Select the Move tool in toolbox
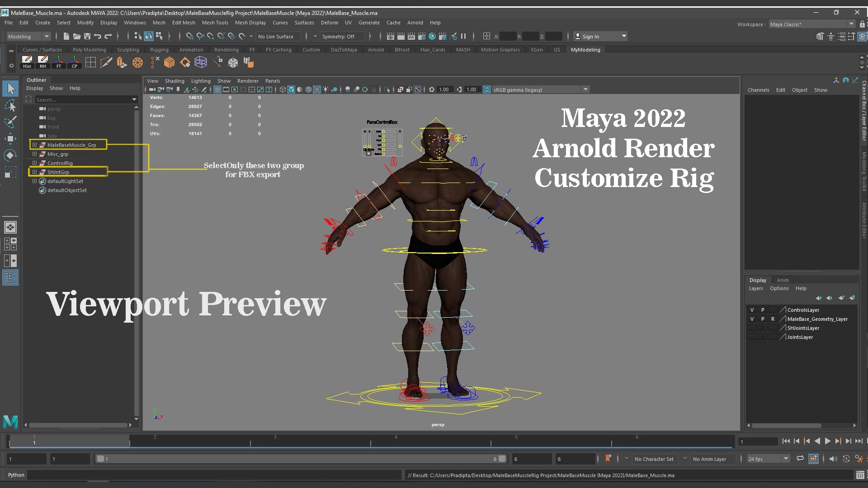 (x=10, y=139)
